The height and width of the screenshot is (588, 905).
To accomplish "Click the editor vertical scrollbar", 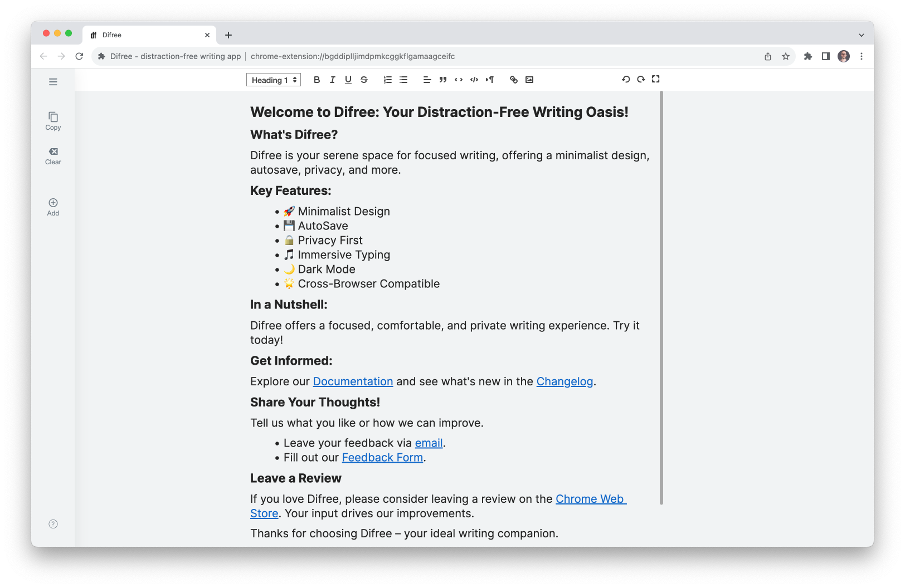I will tap(661, 298).
